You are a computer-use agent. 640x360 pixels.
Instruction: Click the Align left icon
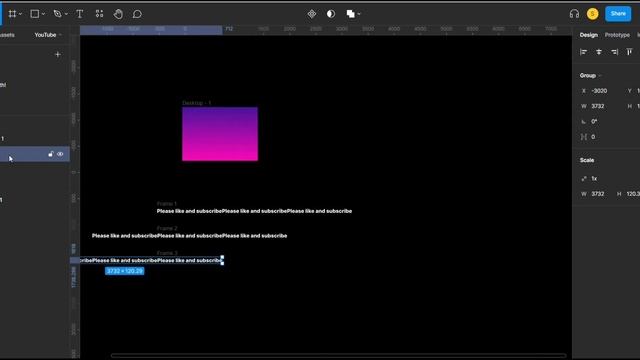click(584, 52)
